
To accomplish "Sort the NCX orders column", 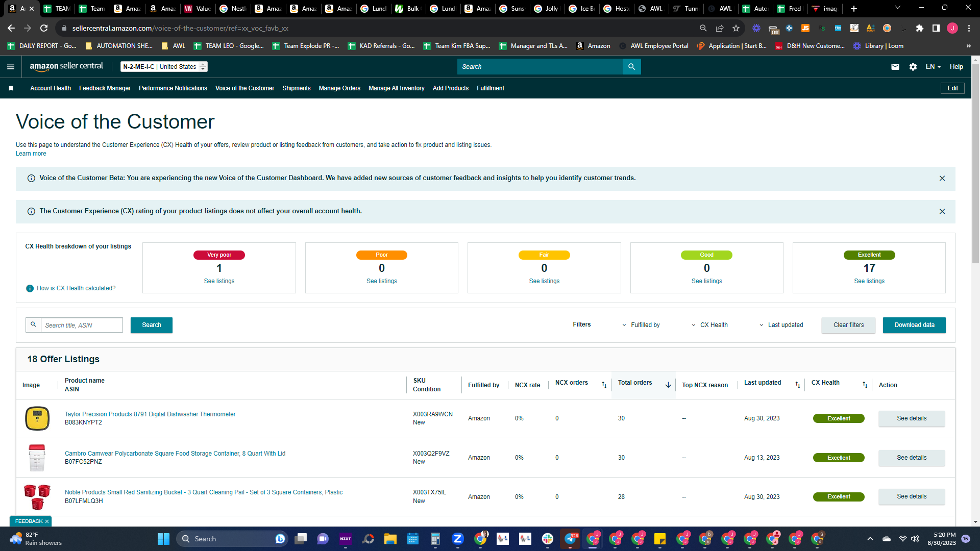I will 604,385.
